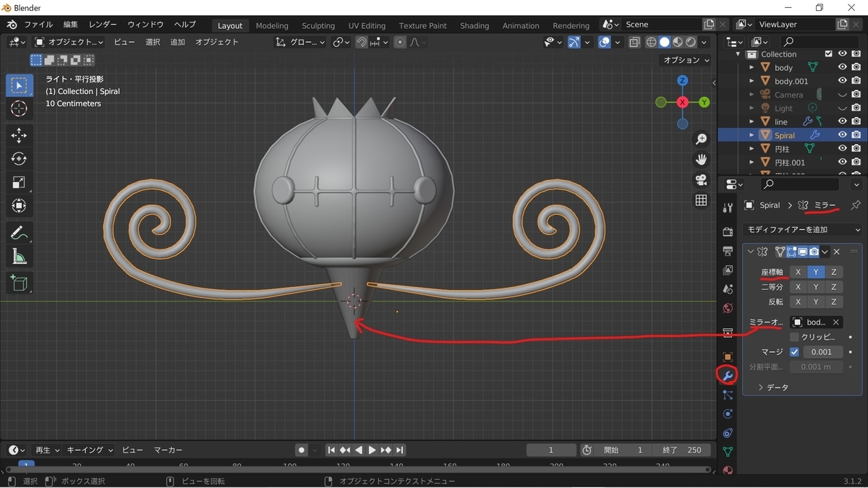The image size is (868, 488).
Task: Open the Keying dropdown in timeline
Action: tap(90, 450)
